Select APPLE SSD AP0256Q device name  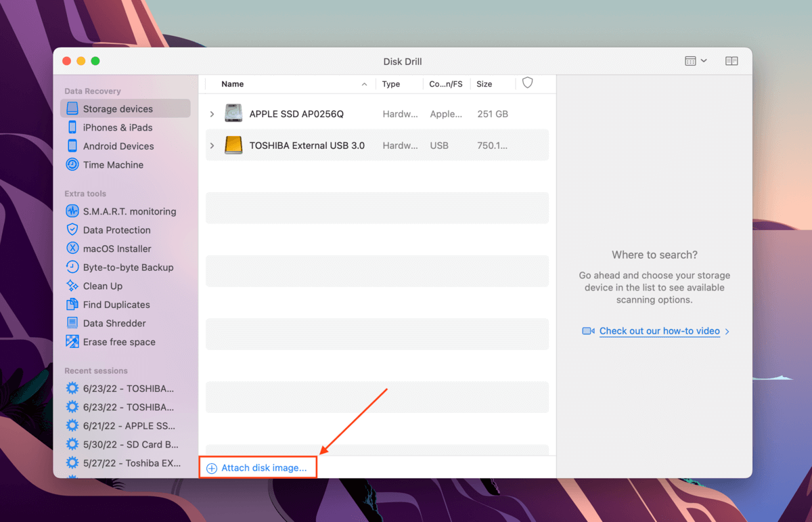tap(296, 114)
